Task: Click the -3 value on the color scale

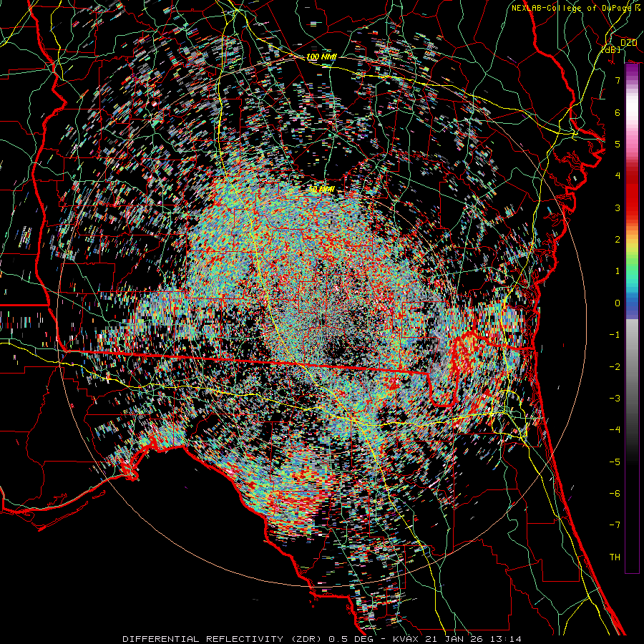Action: (615, 399)
